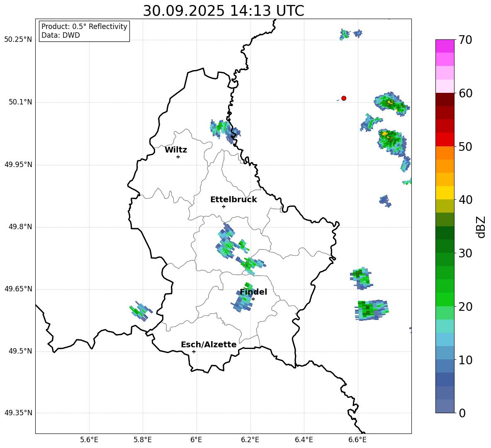Viewport: 491px width, 448px height.
Task: Click the yellow swatch just above 40 dBZ
Action: 445,192
